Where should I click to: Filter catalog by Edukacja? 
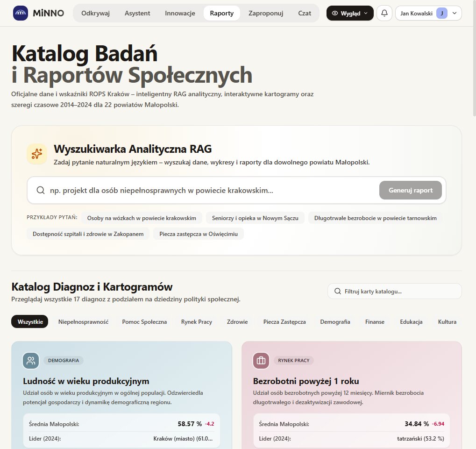pos(411,321)
